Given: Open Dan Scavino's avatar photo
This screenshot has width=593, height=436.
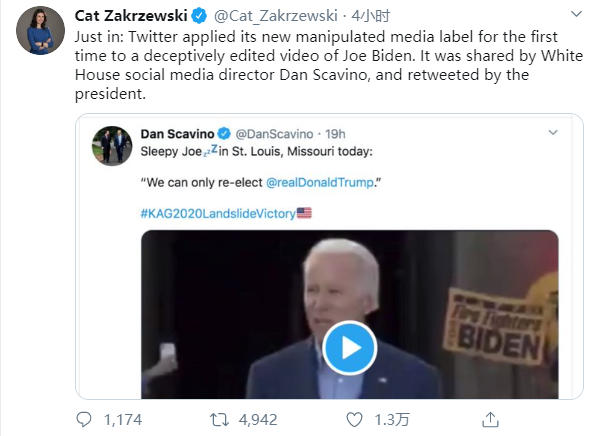Looking at the screenshot, I should coord(112,146).
